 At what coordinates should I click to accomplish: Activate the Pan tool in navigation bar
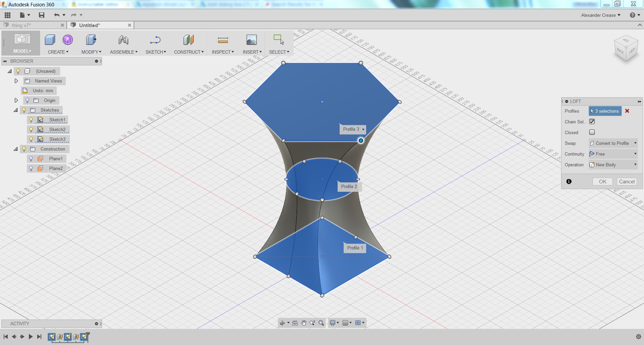304,323
